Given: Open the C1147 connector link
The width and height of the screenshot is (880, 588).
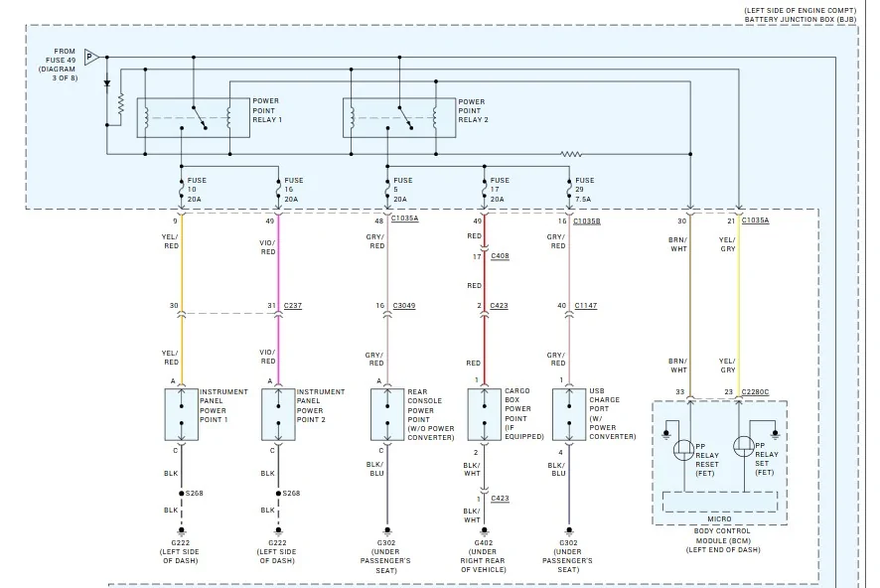Looking at the screenshot, I should point(586,306).
